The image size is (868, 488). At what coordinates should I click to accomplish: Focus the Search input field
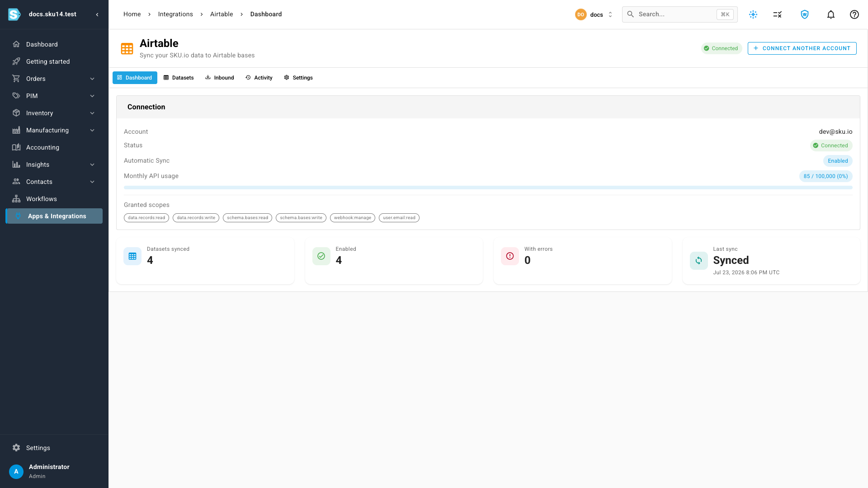click(x=680, y=14)
